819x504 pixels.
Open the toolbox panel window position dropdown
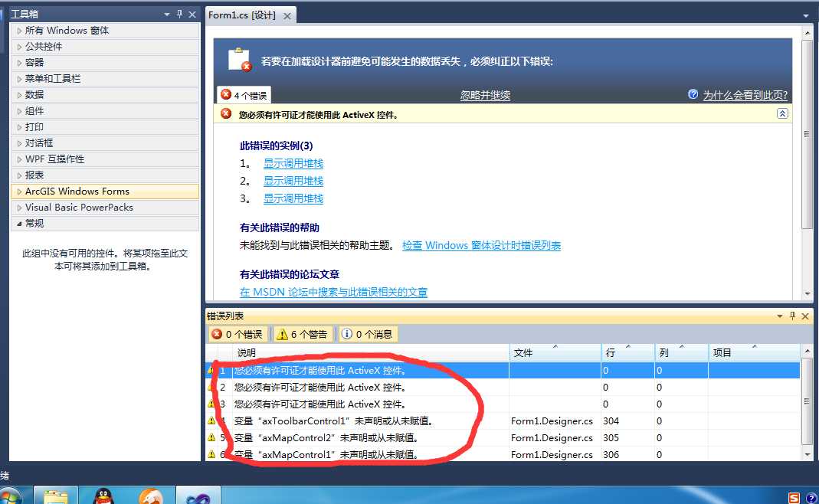166,15
